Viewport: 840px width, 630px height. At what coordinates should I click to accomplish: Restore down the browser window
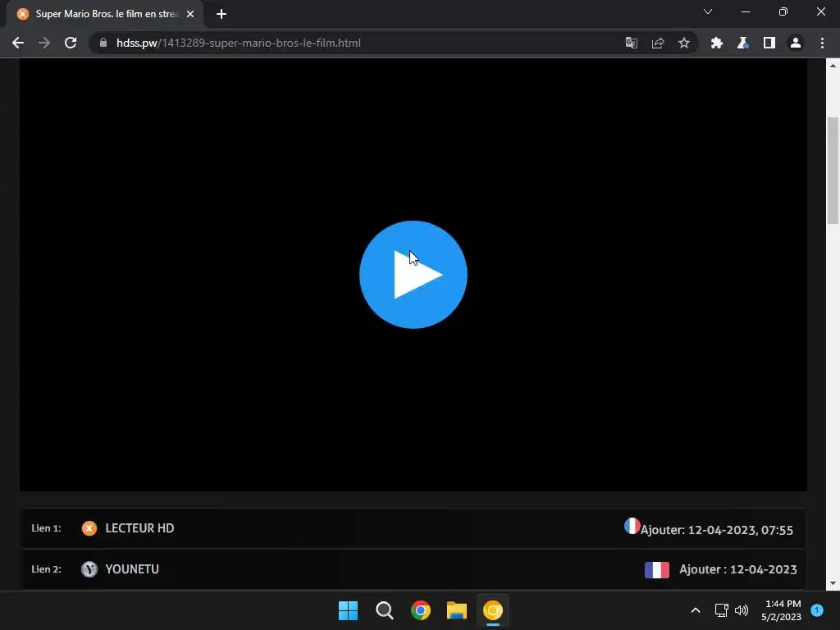783,11
